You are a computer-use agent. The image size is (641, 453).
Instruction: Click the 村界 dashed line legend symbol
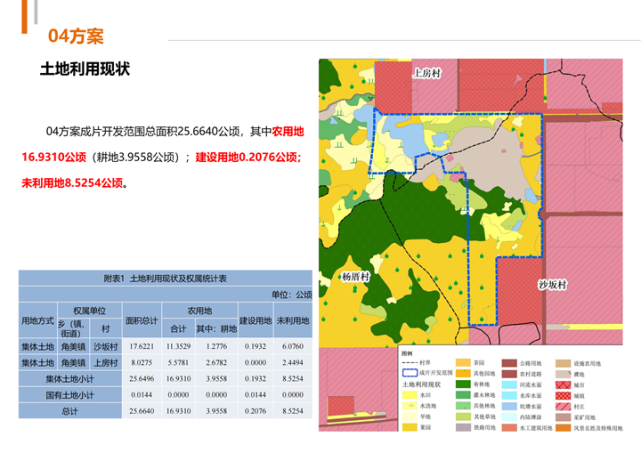(410, 363)
